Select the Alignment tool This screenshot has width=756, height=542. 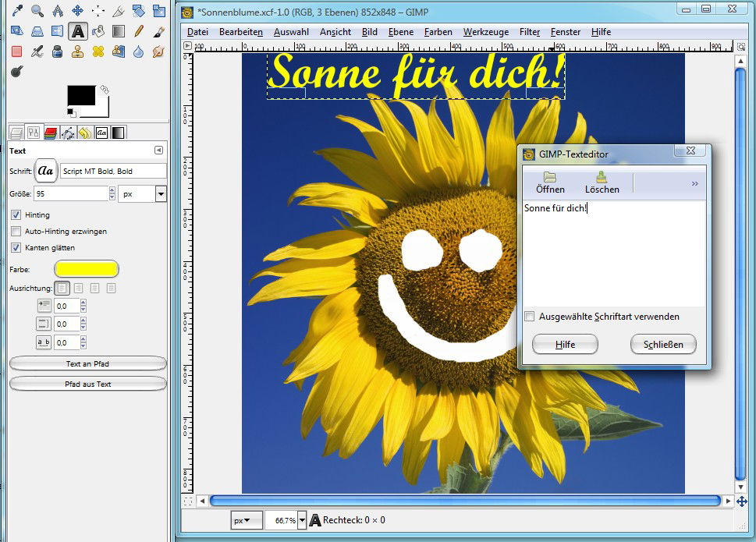pyautogui.click(x=98, y=11)
